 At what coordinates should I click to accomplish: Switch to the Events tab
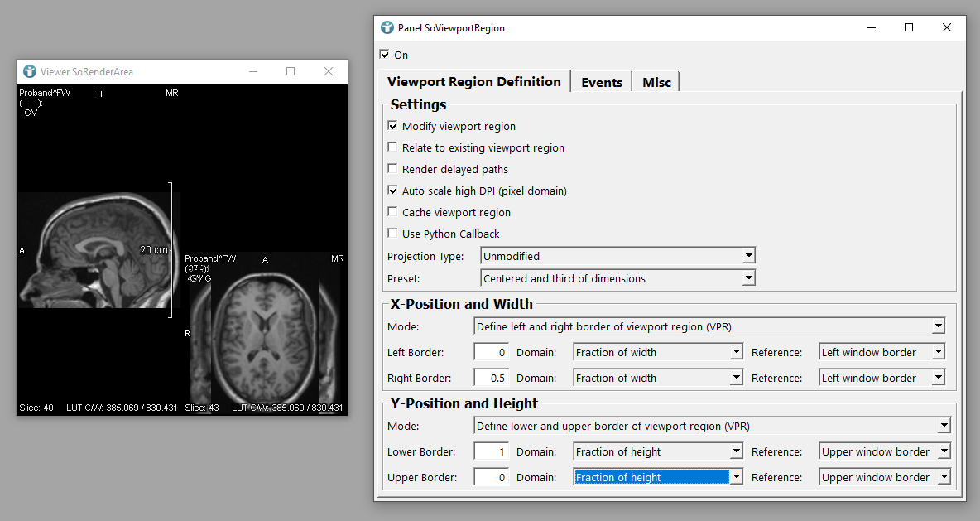coord(602,82)
